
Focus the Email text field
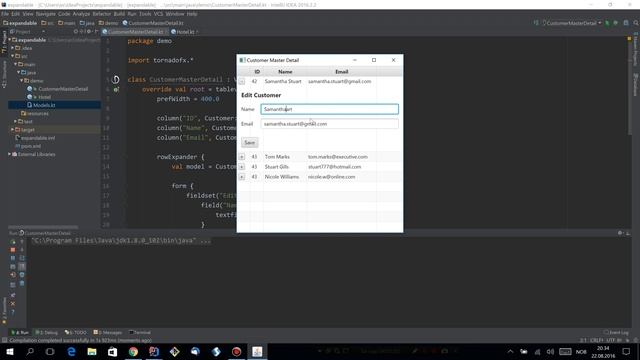tap(329, 124)
